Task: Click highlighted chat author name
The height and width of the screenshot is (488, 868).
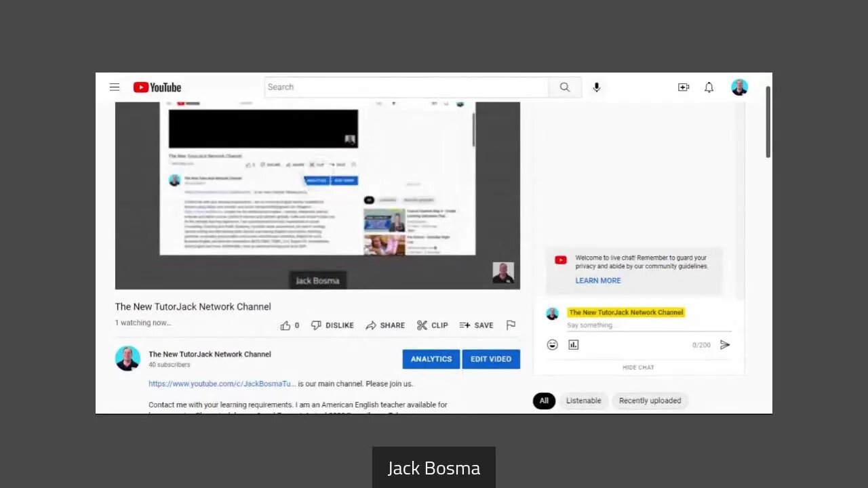Action: tap(626, 312)
